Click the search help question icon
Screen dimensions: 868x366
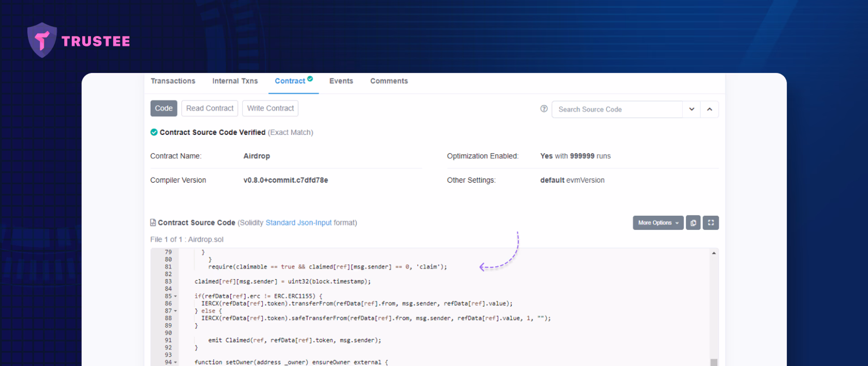pyautogui.click(x=544, y=109)
